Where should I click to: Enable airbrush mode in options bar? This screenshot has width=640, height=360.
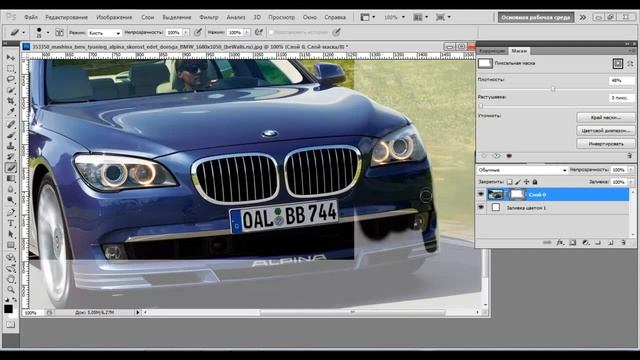[258, 32]
